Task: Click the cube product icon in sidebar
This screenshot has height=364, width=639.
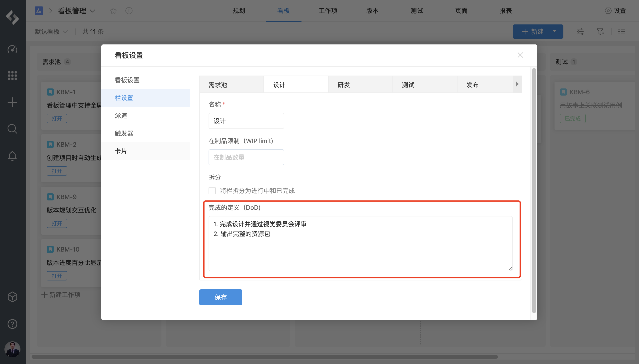Action: coord(12,297)
